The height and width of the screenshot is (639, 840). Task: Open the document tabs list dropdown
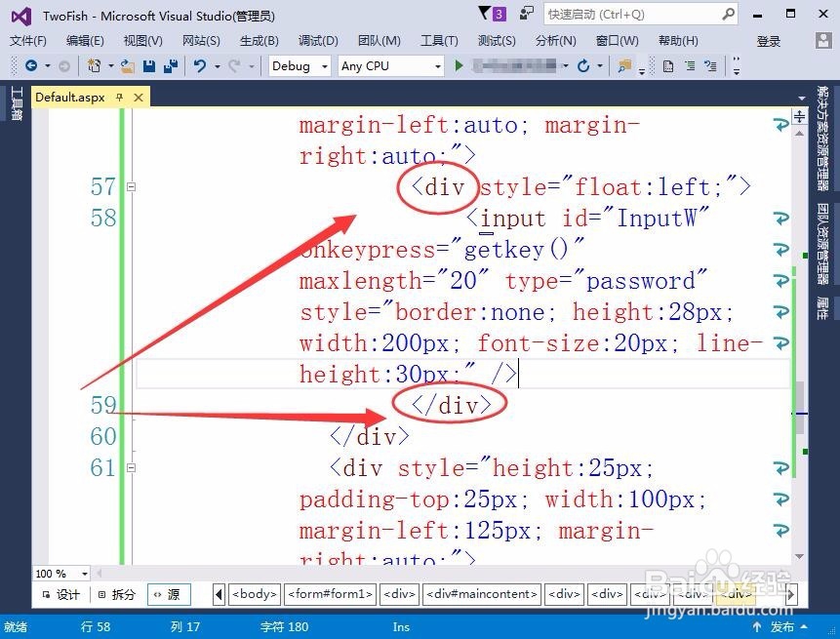click(x=802, y=99)
